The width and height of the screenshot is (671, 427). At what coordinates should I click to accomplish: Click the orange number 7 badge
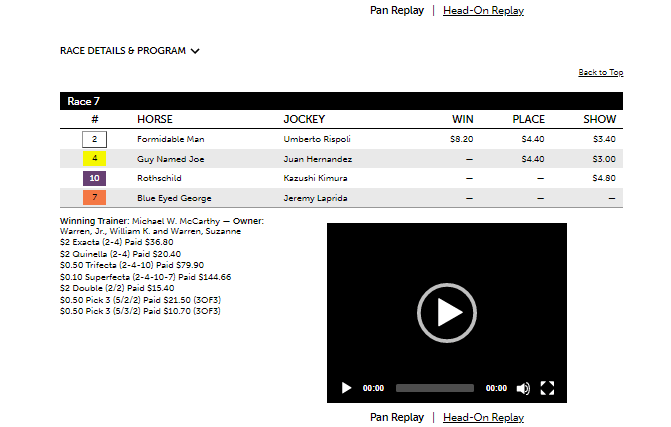94,198
